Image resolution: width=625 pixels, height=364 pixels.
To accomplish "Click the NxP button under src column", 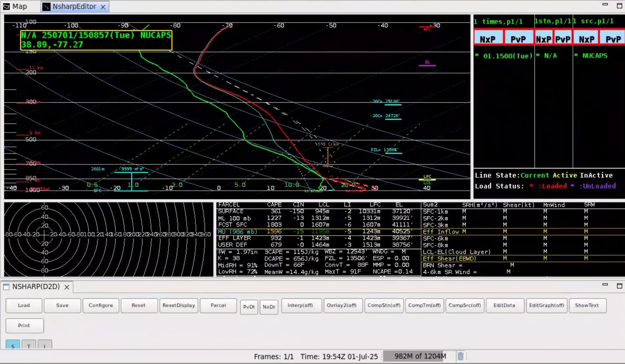I will (587, 38).
